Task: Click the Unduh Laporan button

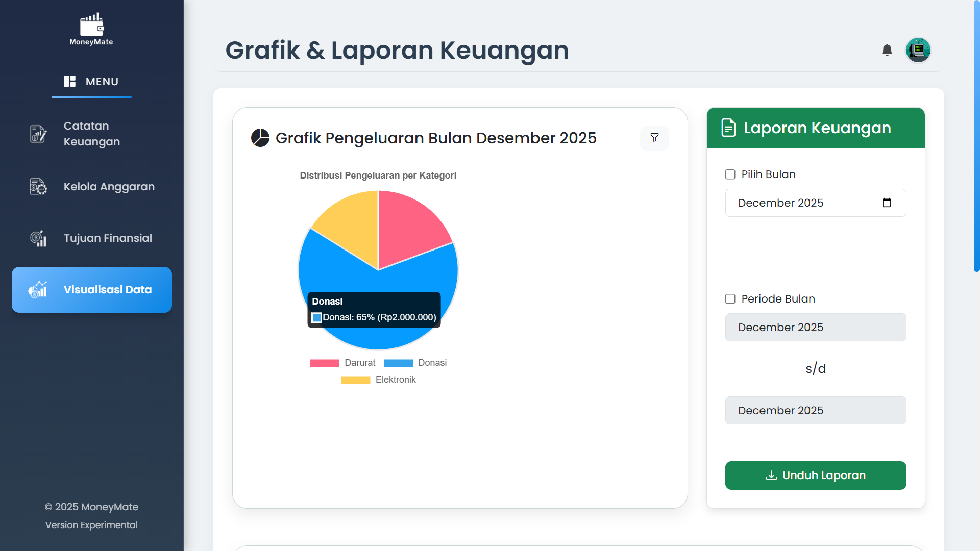Action: tap(815, 475)
